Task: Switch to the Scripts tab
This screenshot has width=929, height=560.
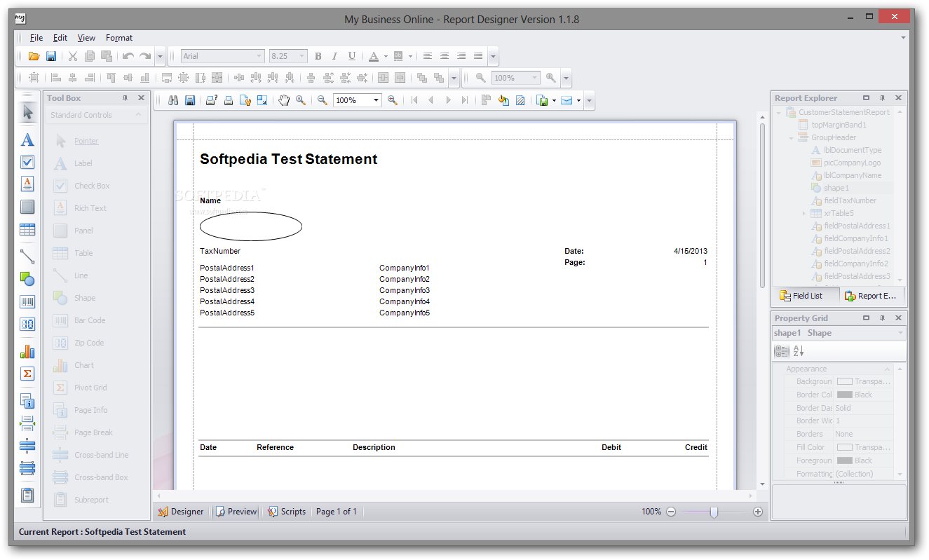Action: 287,512
